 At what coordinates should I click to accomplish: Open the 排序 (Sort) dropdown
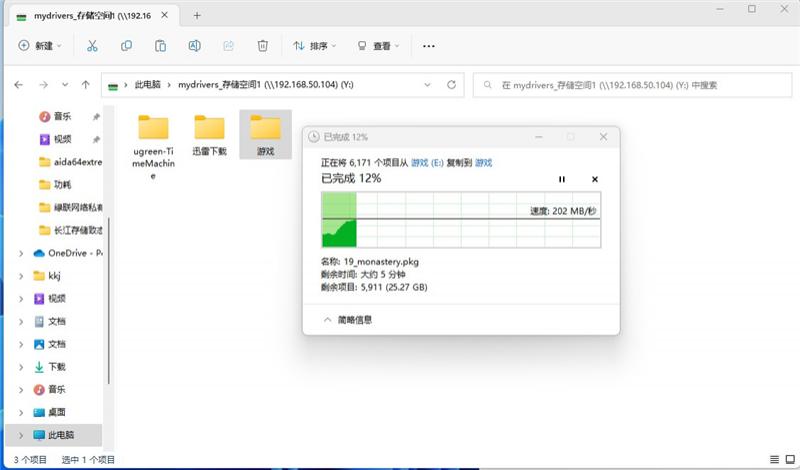point(315,46)
